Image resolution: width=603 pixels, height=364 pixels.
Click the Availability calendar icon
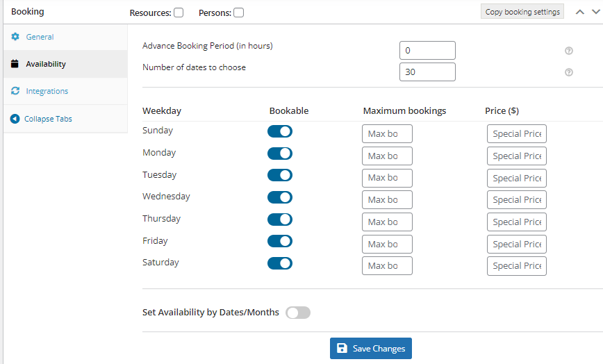(15, 63)
